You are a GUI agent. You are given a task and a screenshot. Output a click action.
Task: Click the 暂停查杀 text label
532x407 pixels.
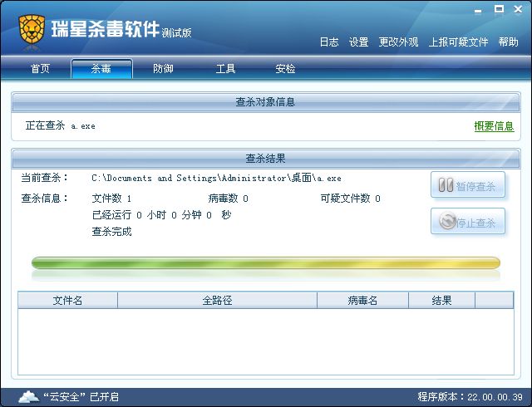(x=475, y=186)
